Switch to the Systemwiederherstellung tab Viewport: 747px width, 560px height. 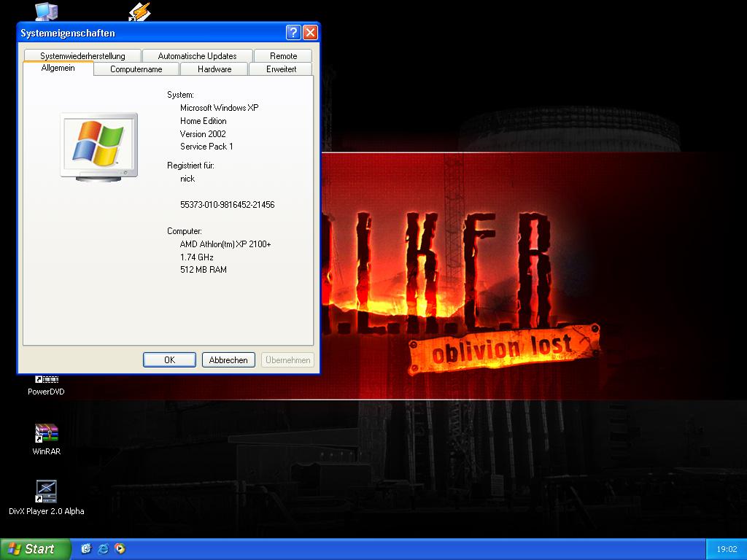pyautogui.click(x=82, y=55)
